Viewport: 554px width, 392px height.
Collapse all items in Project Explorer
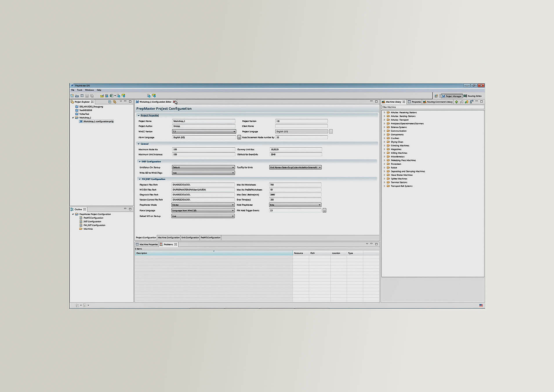pyautogui.click(x=110, y=102)
